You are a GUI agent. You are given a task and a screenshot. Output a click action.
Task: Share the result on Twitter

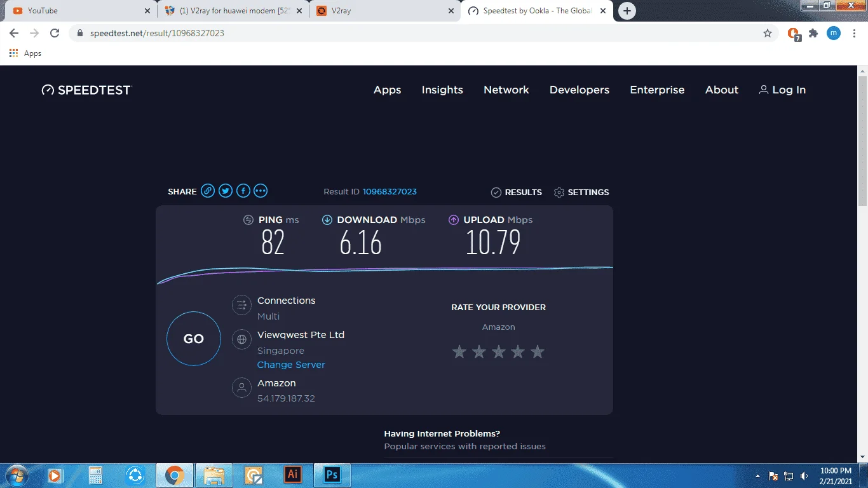click(226, 191)
